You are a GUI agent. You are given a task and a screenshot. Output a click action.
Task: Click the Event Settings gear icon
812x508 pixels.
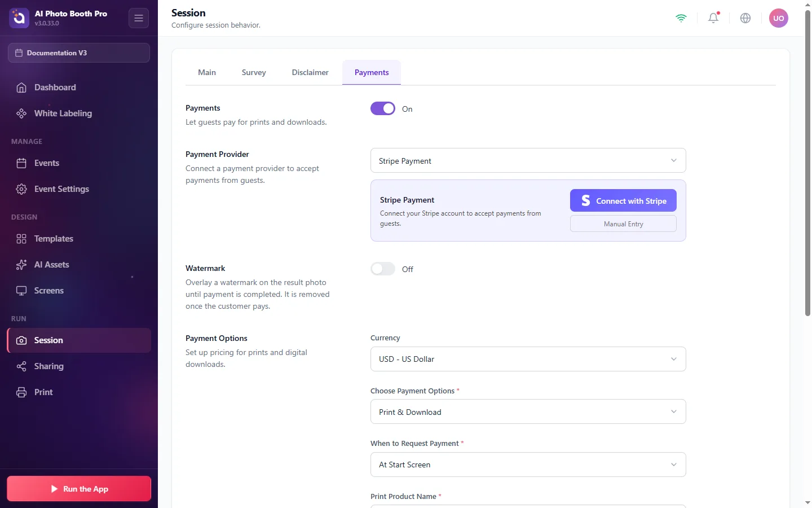21,189
